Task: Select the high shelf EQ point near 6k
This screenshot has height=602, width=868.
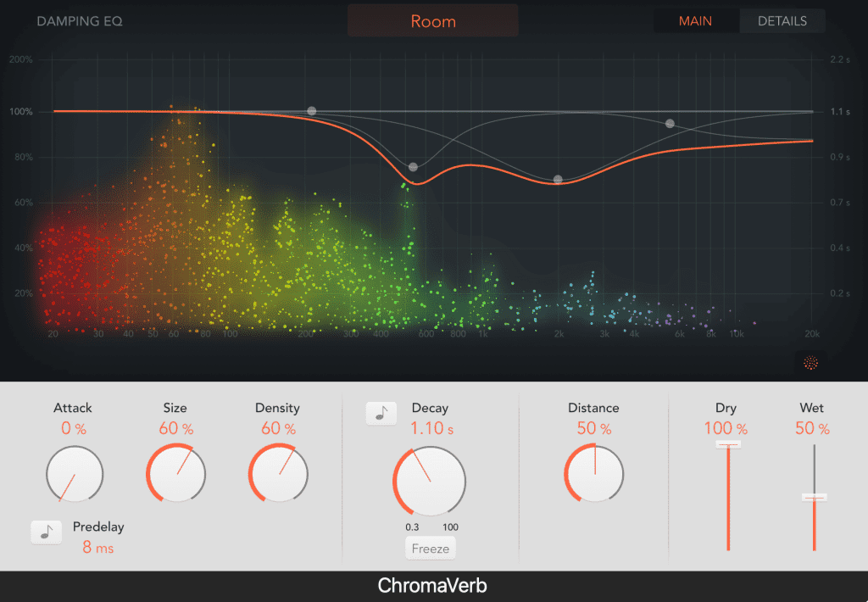Action: (x=670, y=123)
